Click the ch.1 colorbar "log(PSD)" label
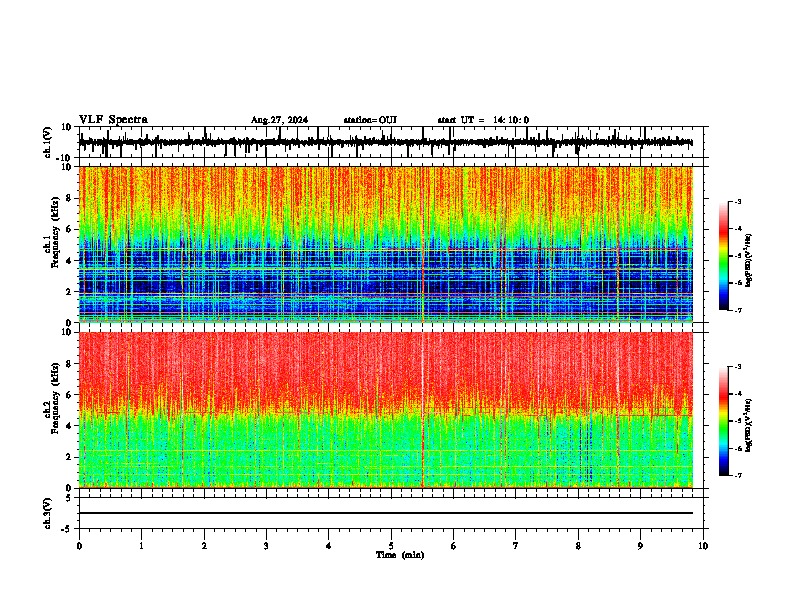Image resolution: width=792 pixels, height=612 pixels. point(748,260)
